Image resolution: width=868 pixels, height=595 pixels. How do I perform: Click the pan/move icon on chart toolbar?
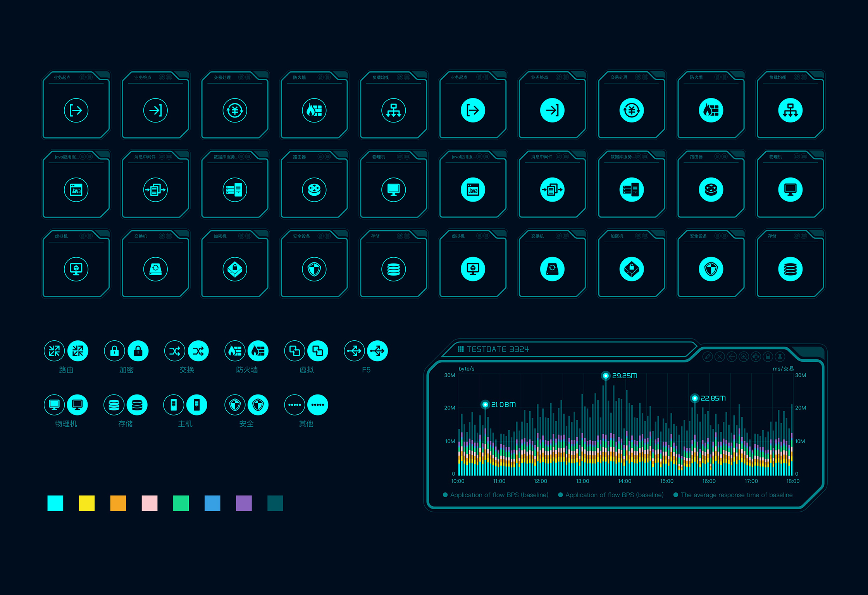[756, 357]
